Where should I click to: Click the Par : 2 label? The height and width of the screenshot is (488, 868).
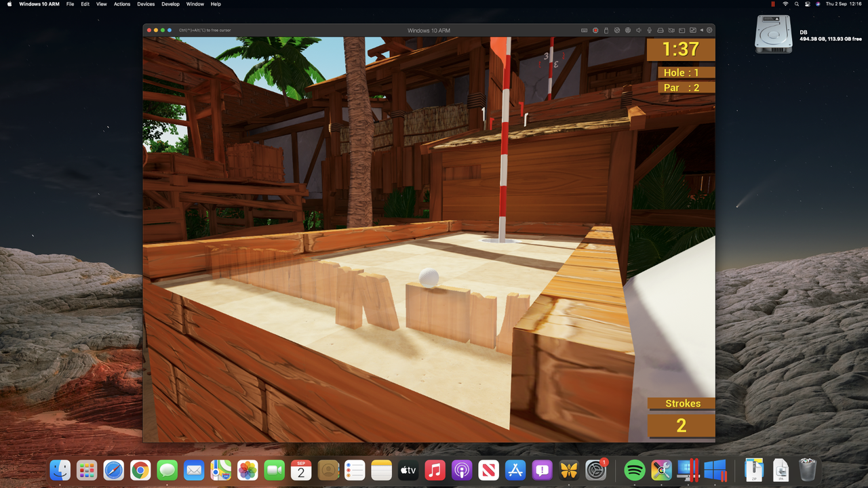pyautogui.click(x=686, y=87)
